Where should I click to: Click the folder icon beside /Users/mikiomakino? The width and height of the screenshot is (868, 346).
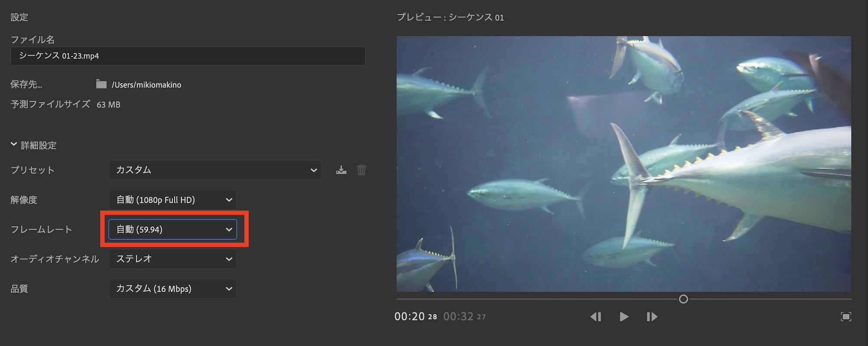101,84
